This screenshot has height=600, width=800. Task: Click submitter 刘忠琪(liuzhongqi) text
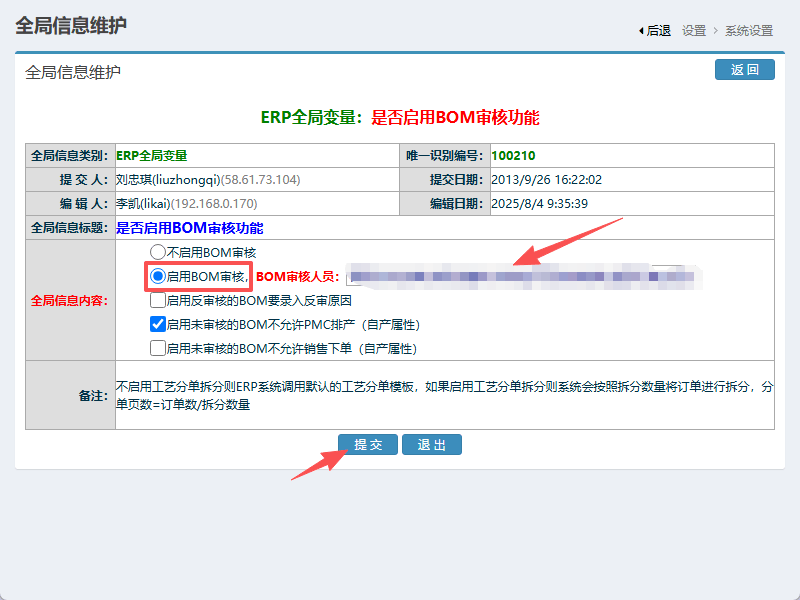(168, 180)
